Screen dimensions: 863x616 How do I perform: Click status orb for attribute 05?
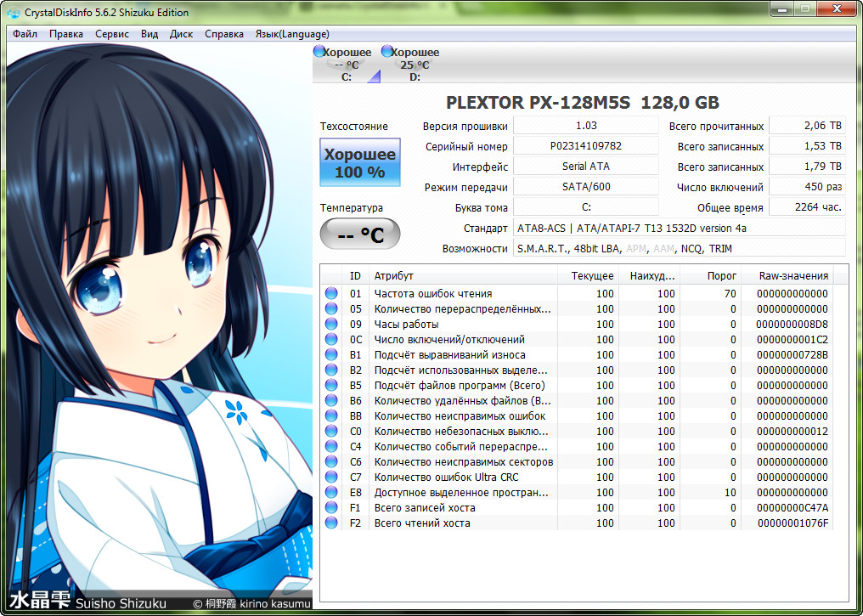click(x=330, y=308)
